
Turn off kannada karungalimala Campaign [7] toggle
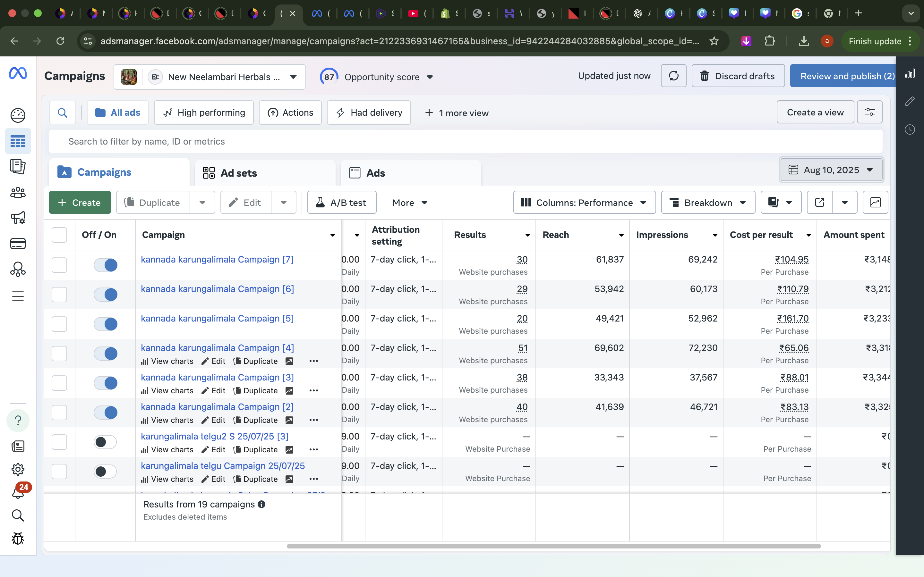pyautogui.click(x=105, y=265)
